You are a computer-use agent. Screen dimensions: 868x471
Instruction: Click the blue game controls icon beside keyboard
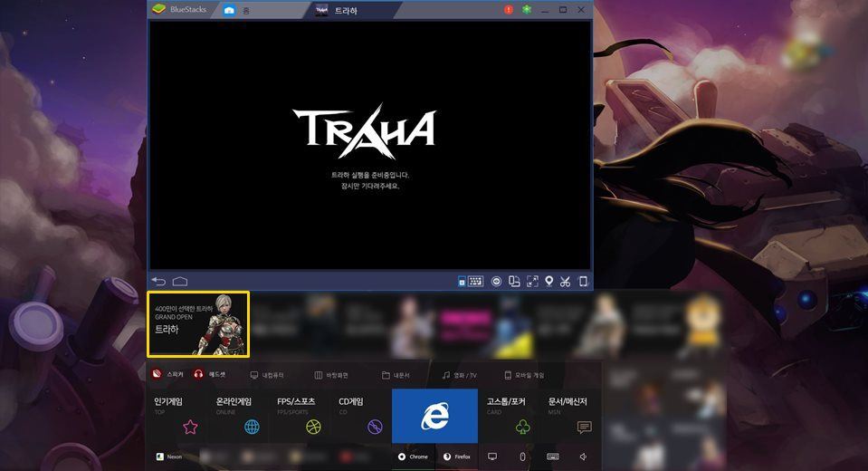point(462,282)
